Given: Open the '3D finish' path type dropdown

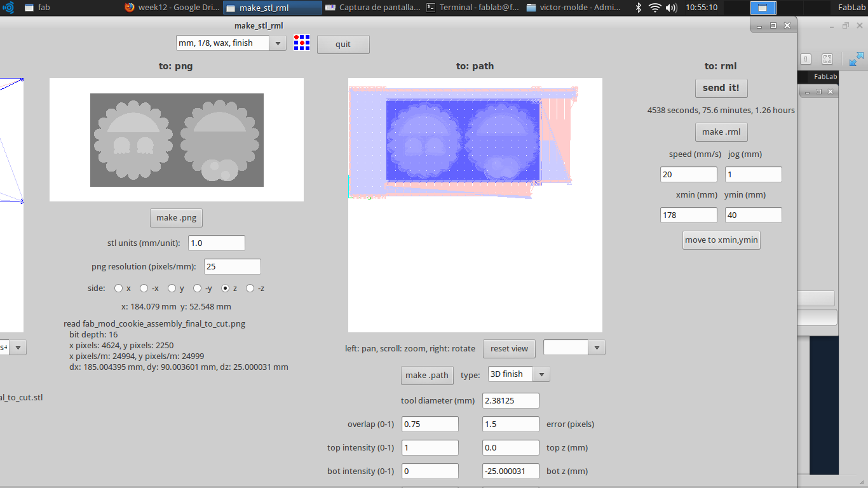Looking at the screenshot, I should tap(518, 374).
